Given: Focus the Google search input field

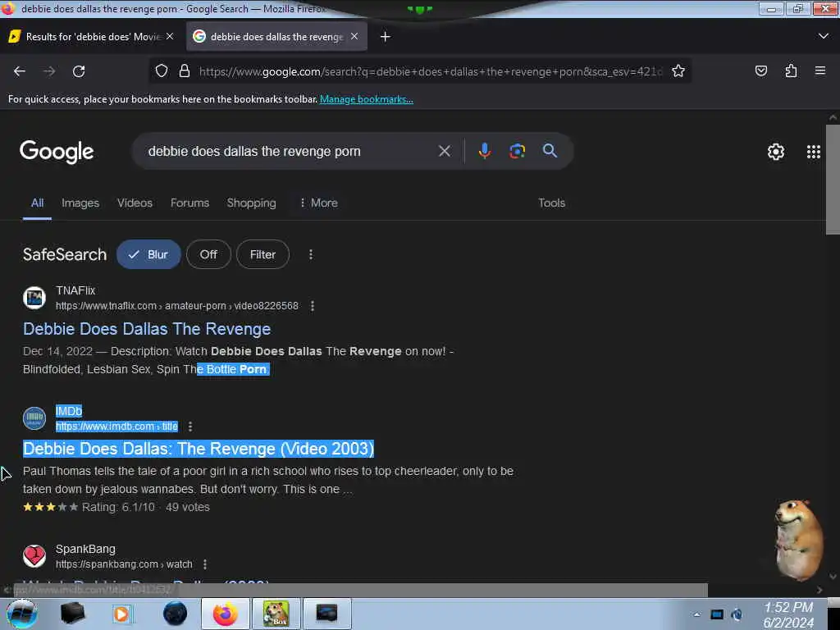Looking at the screenshot, I should [x=290, y=151].
